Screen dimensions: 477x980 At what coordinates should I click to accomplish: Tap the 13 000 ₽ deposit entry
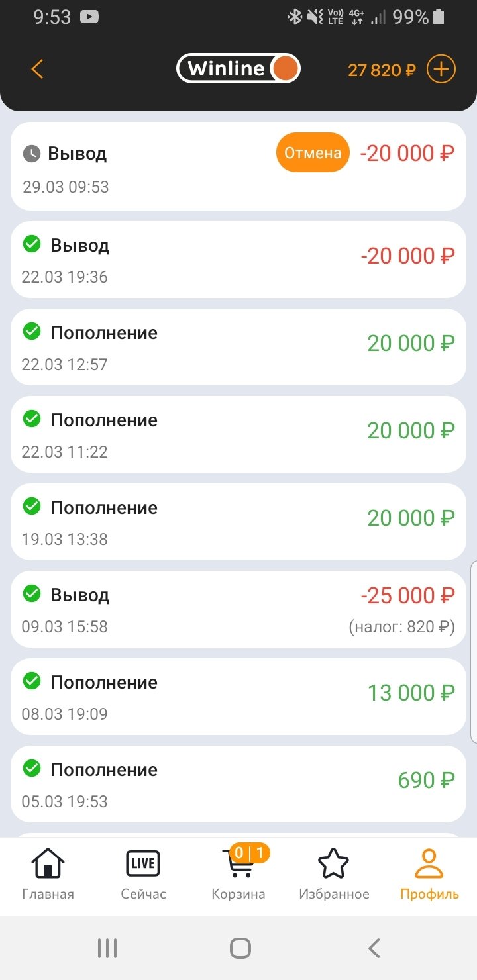238,697
